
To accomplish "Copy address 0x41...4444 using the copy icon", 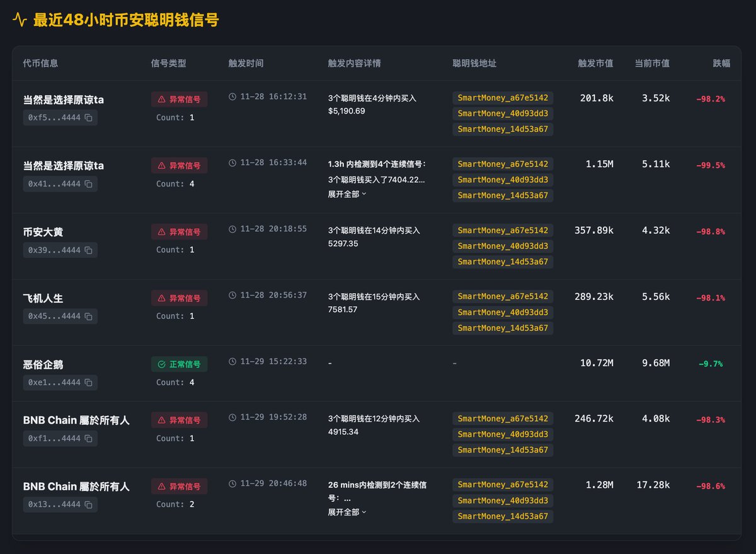I will 89,184.
